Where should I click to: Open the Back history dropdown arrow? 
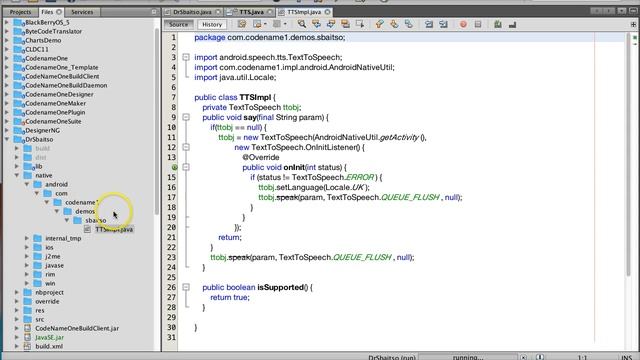click(265, 24)
